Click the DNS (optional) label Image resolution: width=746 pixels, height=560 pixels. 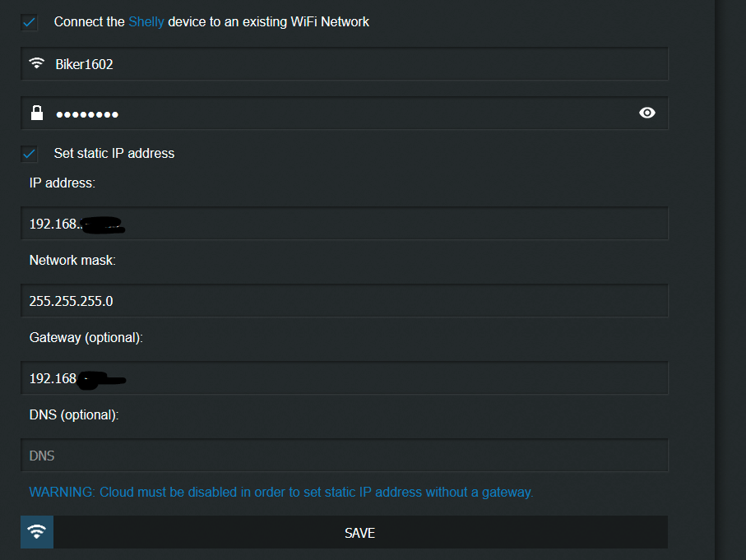point(74,415)
